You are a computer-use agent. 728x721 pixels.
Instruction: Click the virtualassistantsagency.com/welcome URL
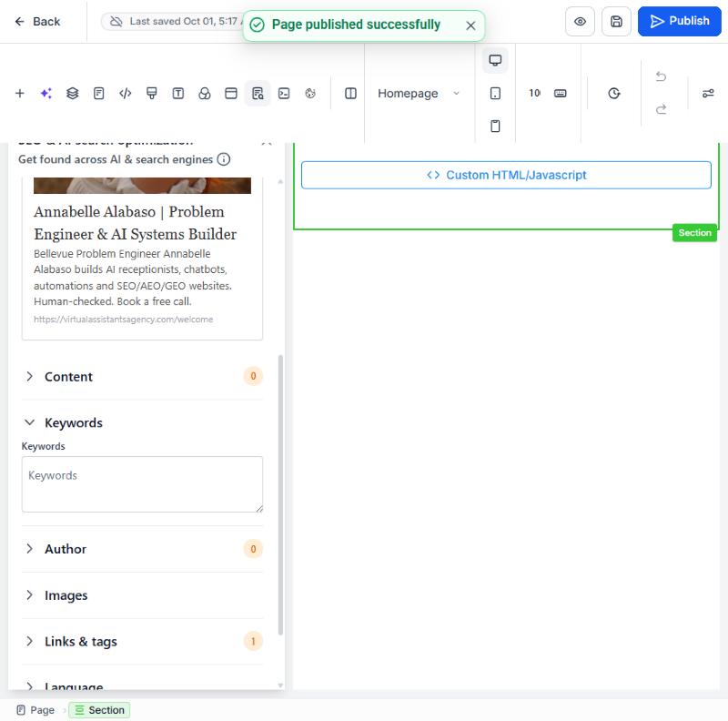(123, 320)
